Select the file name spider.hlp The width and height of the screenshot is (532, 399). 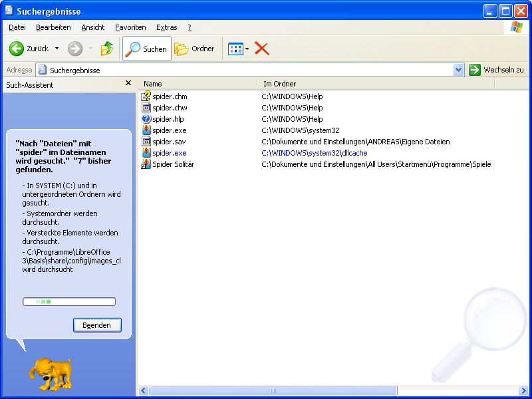pyautogui.click(x=168, y=119)
